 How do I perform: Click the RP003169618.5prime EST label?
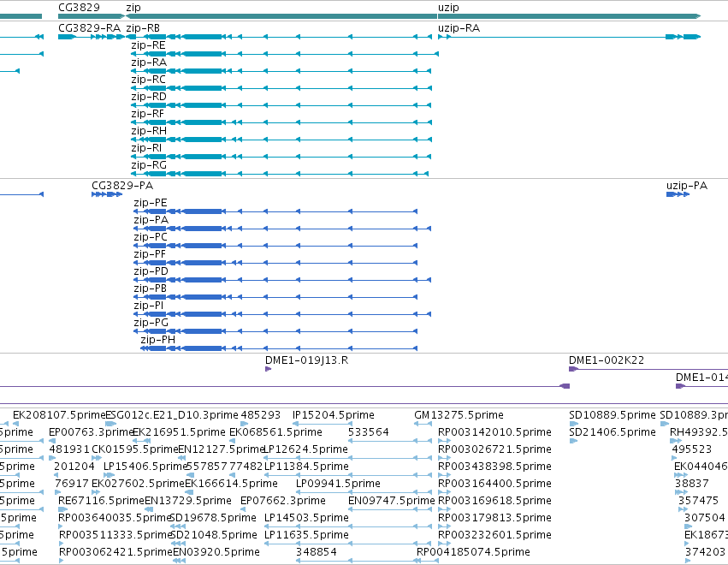[x=494, y=501]
